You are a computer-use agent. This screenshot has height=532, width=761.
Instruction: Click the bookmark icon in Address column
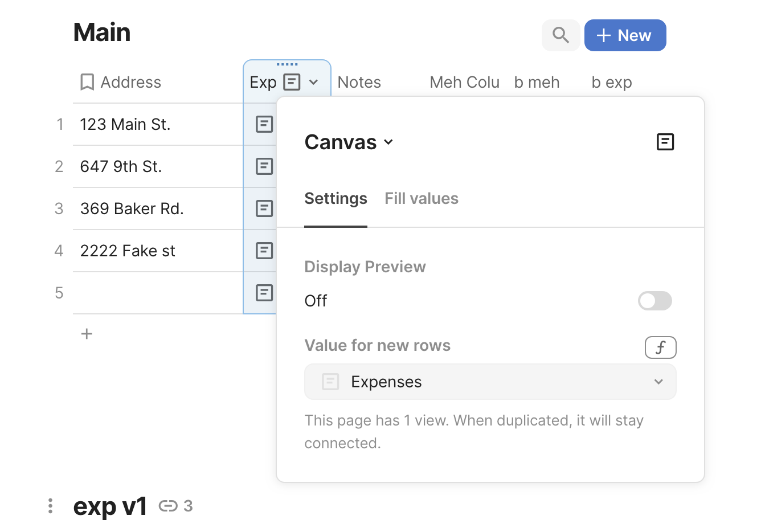click(x=87, y=82)
